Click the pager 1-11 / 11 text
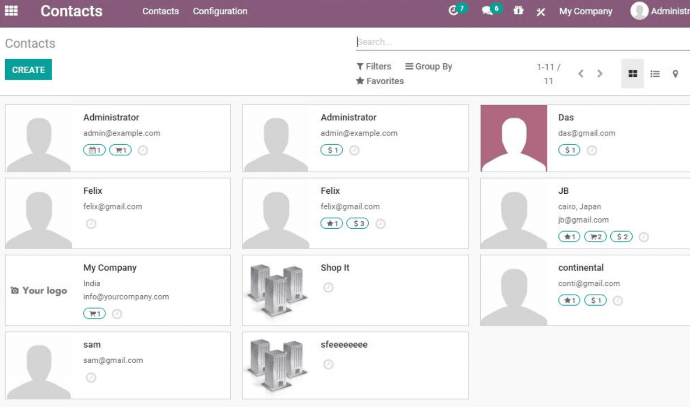 pos(548,74)
